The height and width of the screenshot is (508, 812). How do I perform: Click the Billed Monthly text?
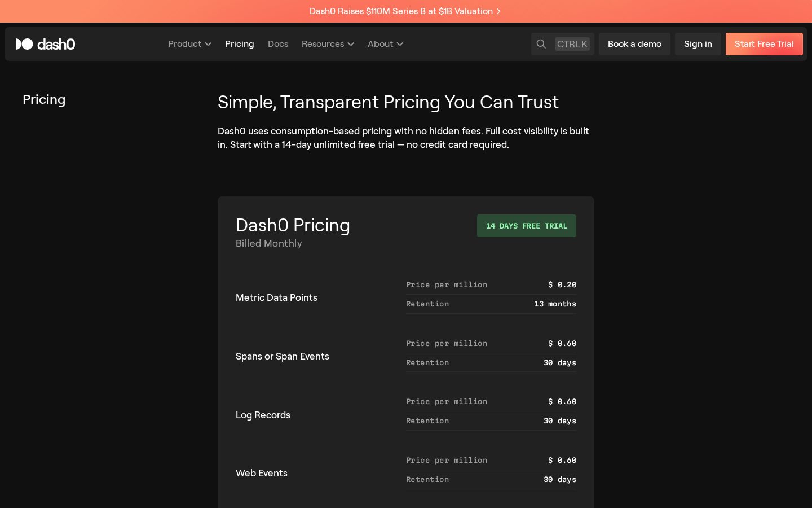(x=269, y=243)
